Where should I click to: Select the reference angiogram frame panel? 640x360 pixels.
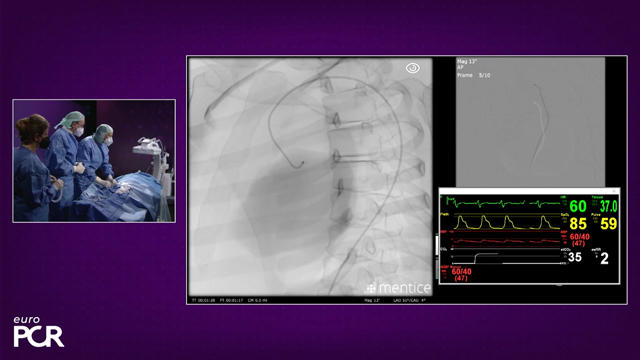pyautogui.click(x=530, y=122)
